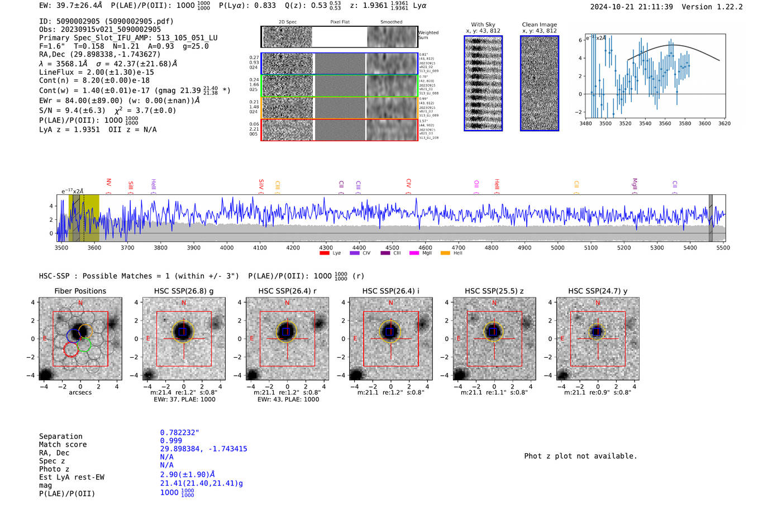Select the red HeII line marker
The height and width of the screenshot is (532, 782).
497,186
